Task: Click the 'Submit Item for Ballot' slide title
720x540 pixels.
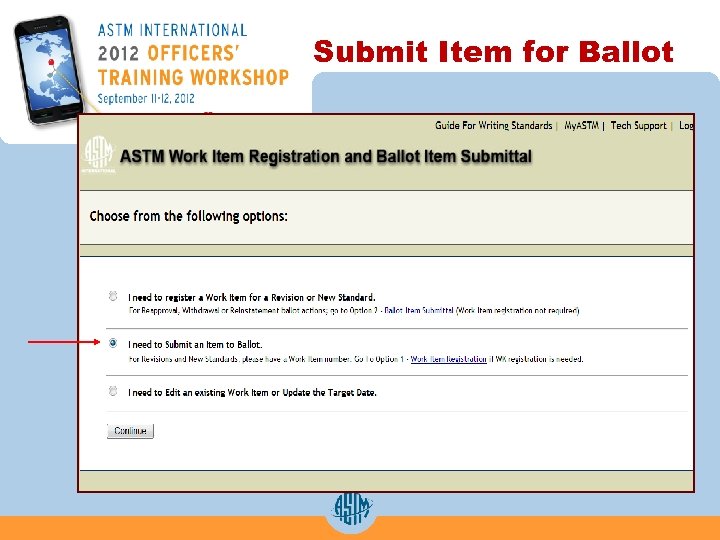Action: pyautogui.click(x=494, y=51)
